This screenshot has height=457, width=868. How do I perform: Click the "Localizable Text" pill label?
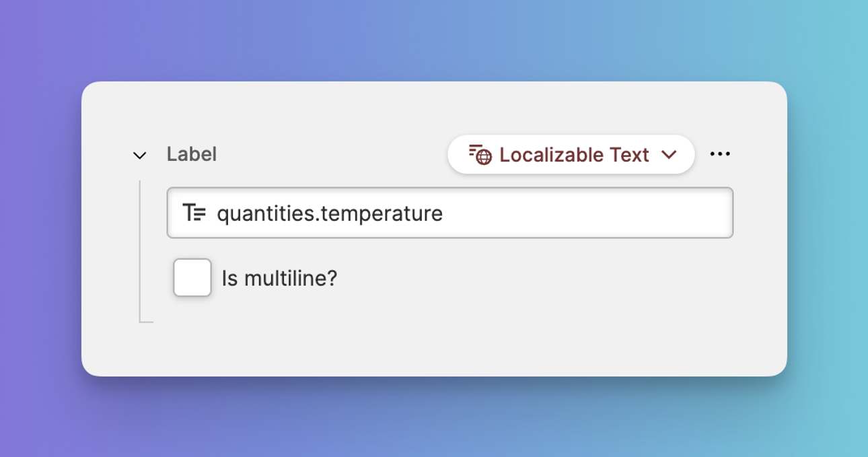(574, 155)
